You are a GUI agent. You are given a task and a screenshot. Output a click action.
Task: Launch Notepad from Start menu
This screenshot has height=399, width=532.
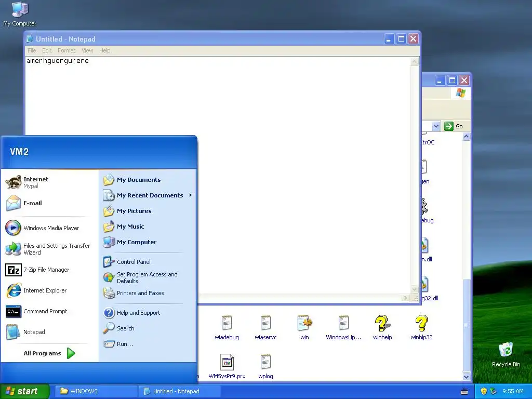(x=49, y=332)
